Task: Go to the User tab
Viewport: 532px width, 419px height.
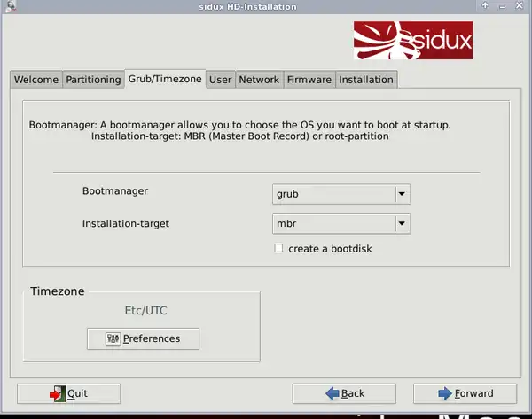Action: [x=220, y=80]
